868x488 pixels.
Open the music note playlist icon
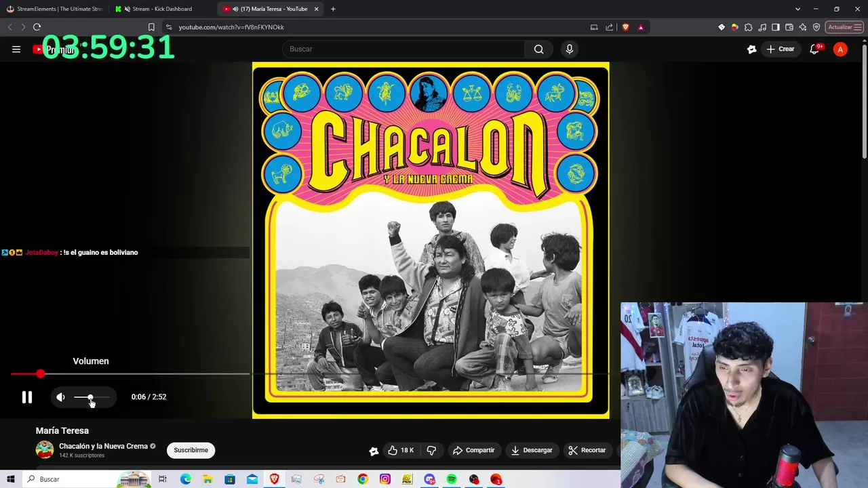pos(762,27)
